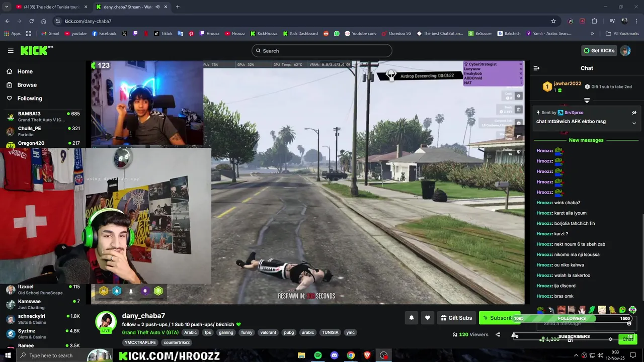This screenshot has height=362, width=644.
Task: Reload the page
Action: pos(31,21)
